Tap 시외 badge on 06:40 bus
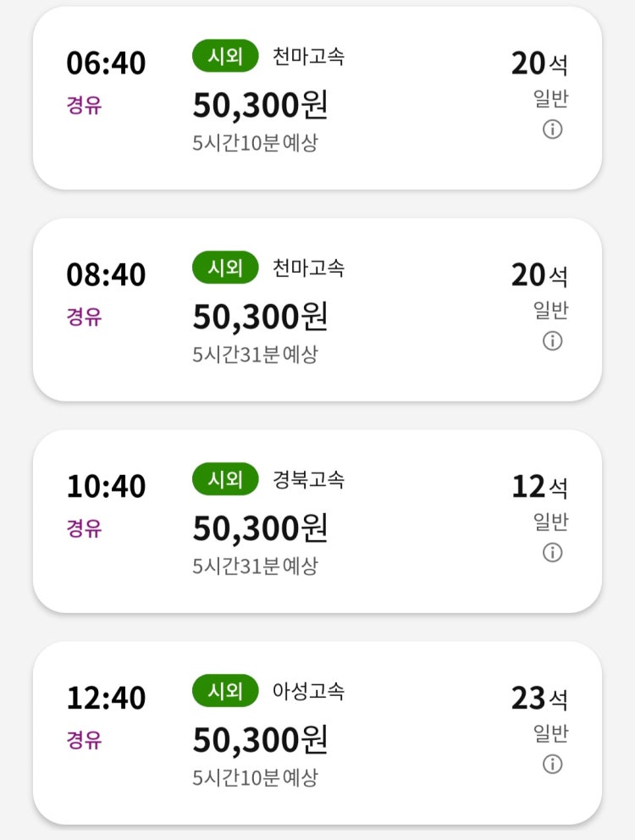This screenshot has width=635, height=840. pos(225,57)
